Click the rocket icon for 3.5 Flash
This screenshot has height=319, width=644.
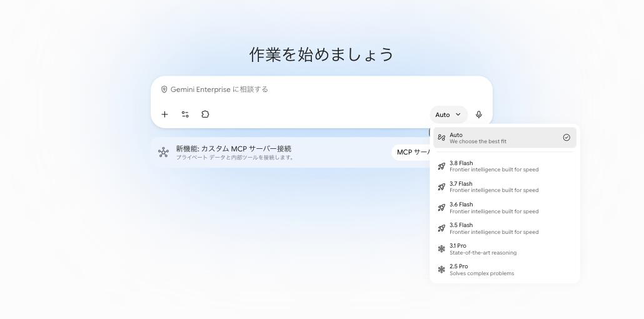(441, 228)
